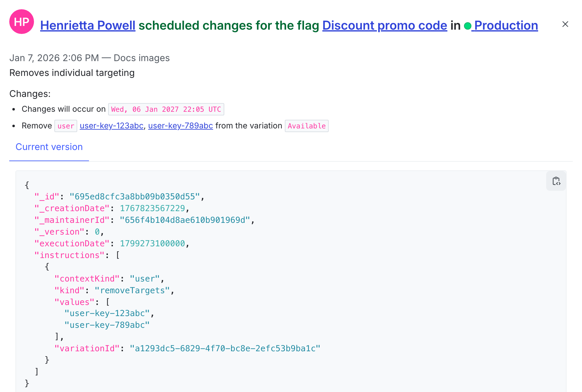Click the _creationDate value in JSON
582x392 pixels.
pos(152,208)
